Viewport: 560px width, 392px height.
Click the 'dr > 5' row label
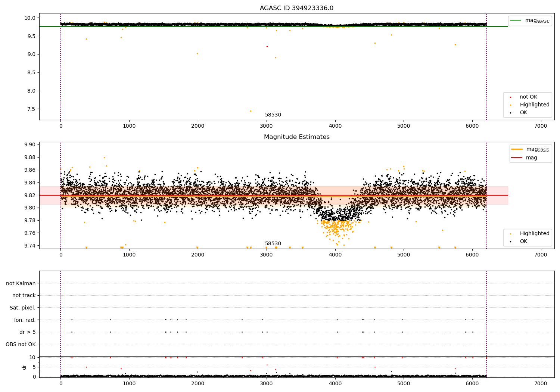[x=28, y=332]
